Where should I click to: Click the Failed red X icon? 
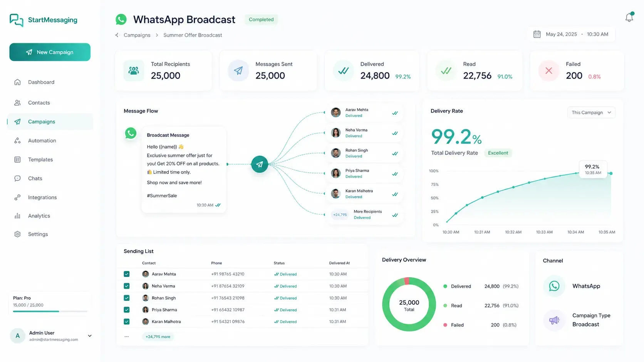pos(549,70)
